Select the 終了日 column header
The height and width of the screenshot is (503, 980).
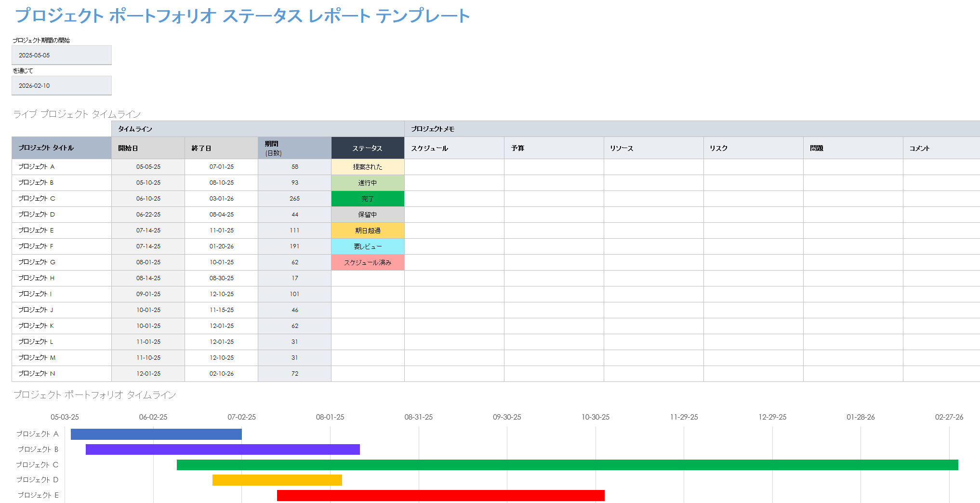[222, 148]
